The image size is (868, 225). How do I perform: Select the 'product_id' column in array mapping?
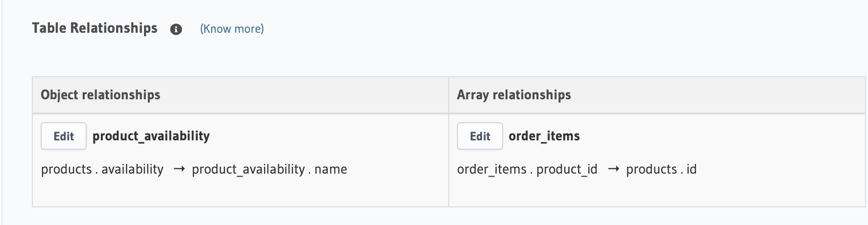[567, 169]
